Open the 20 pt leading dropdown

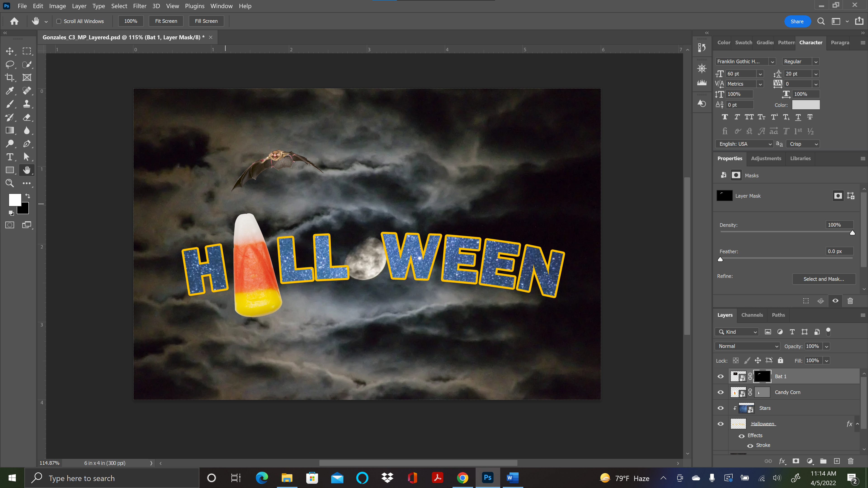(816, 74)
